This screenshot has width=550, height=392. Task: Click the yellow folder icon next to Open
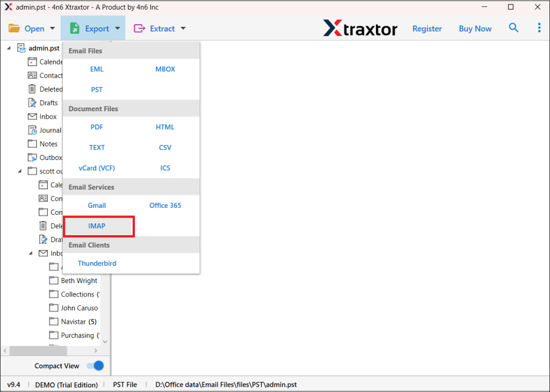(15, 27)
